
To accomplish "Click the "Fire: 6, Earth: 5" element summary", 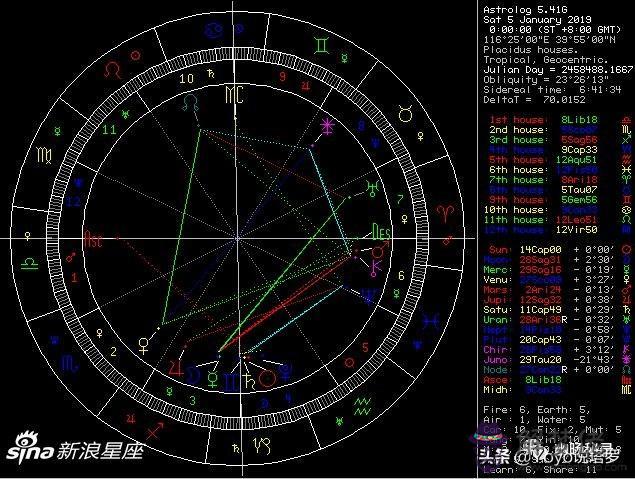I will (x=537, y=409).
